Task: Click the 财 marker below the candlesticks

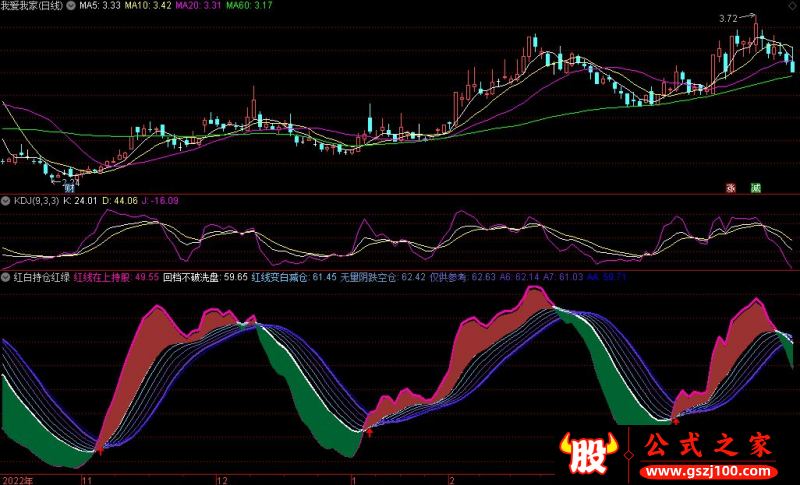Action: click(x=70, y=186)
